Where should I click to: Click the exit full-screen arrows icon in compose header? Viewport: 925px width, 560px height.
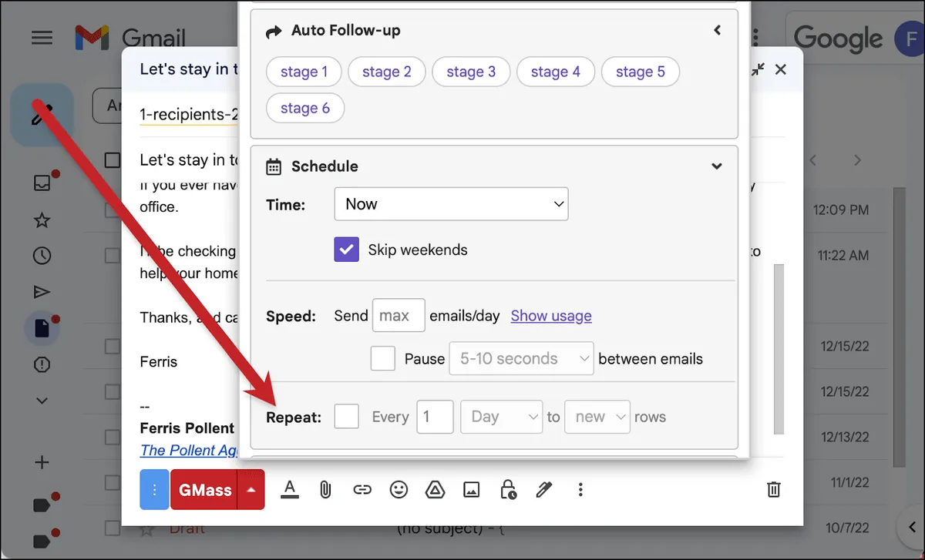coord(758,69)
